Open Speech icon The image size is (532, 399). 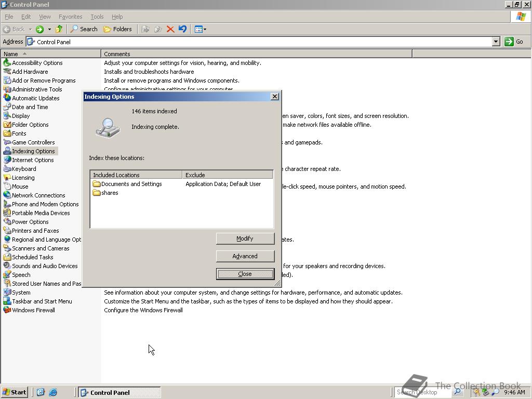tap(7, 274)
